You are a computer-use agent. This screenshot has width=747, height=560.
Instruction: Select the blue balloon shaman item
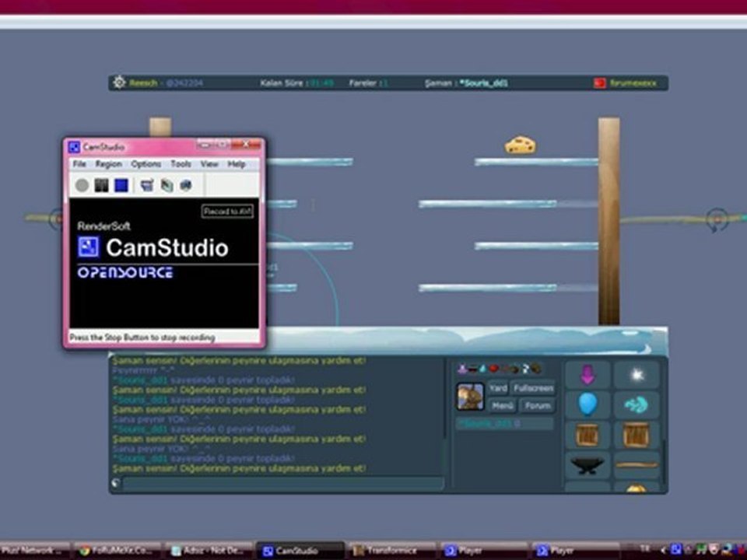587,404
